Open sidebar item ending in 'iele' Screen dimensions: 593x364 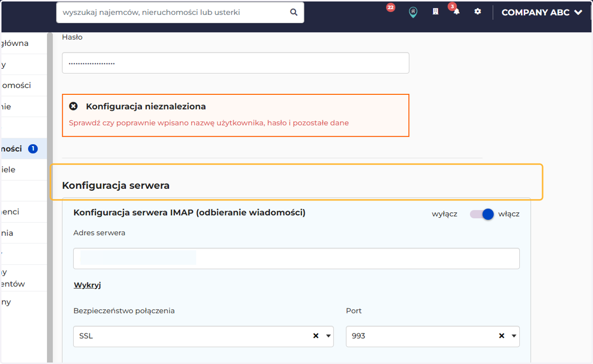[x=24, y=170]
